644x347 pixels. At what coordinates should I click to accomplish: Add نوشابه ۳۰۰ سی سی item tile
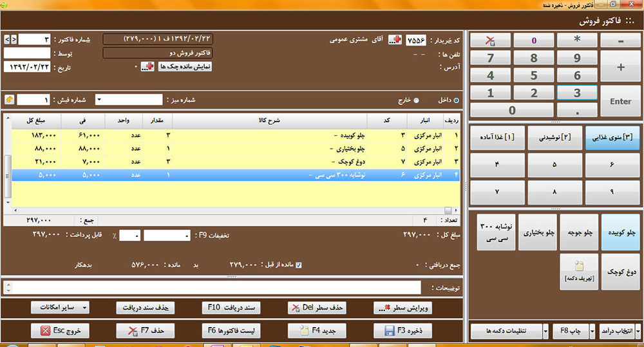[x=496, y=232]
